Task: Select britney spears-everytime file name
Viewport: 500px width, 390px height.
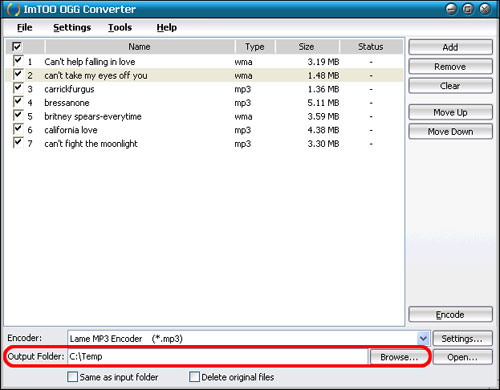Action: tap(93, 117)
